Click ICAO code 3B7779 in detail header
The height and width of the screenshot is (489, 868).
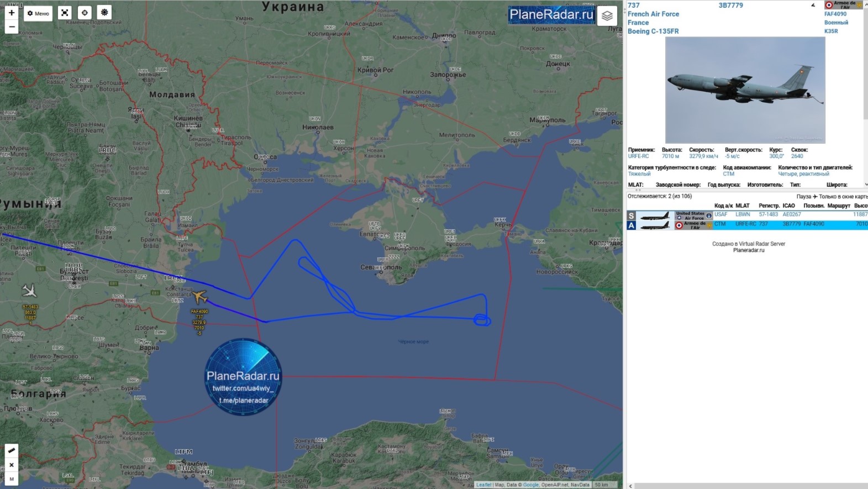click(x=730, y=6)
